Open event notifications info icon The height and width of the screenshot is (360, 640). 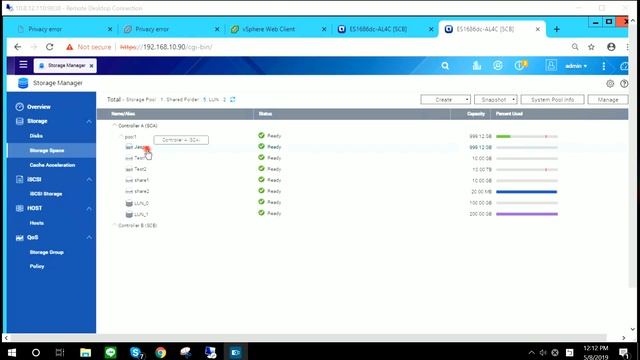pyautogui.click(x=520, y=65)
